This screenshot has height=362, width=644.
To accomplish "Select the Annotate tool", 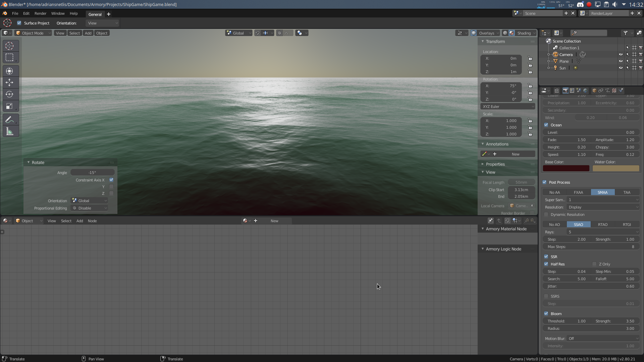I will click(x=10, y=119).
